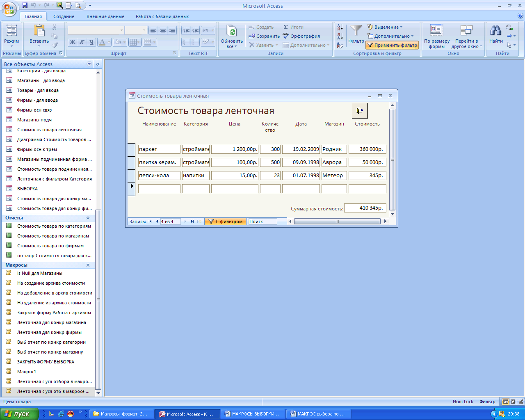This screenshot has width=525, height=420.
Task: Select form Стоимость товара ленточная in navigation
Action: click(x=48, y=130)
